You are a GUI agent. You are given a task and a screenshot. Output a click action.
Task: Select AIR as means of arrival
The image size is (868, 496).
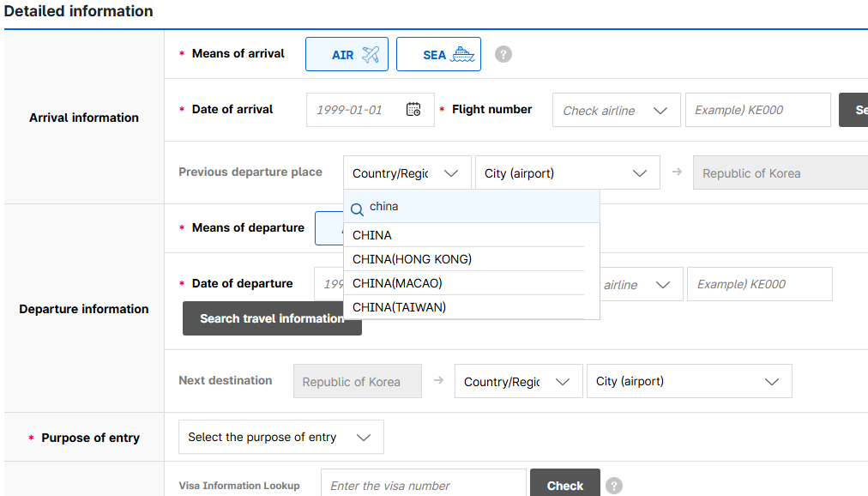click(347, 54)
